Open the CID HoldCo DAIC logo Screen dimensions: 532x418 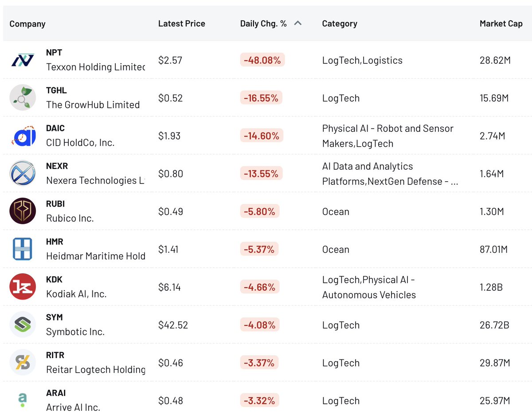(x=23, y=136)
